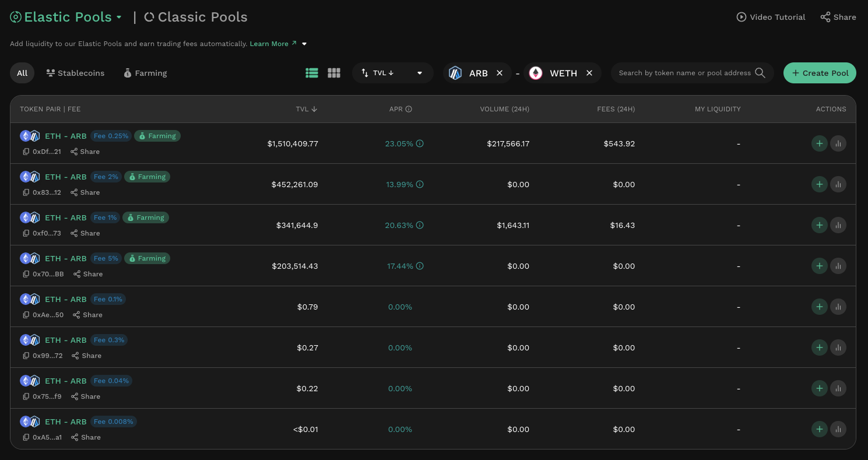Copy pool address 0x70...BB
Viewport: 868px width, 460px height.
[26, 274]
